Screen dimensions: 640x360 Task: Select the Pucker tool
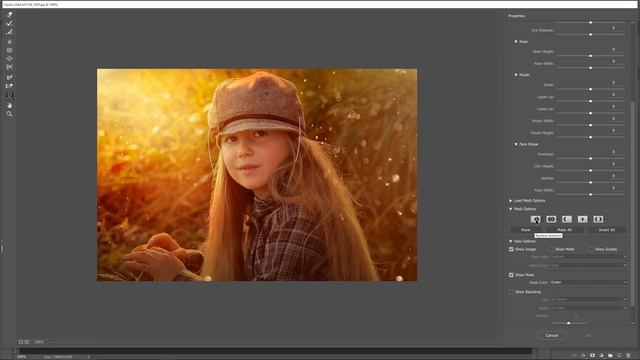9,50
